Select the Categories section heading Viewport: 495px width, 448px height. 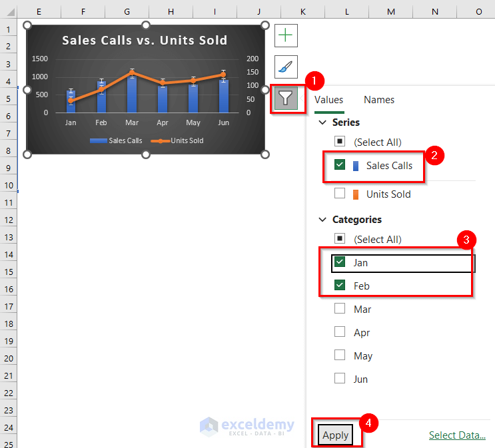pyautogui.click(x=357, y=220)
